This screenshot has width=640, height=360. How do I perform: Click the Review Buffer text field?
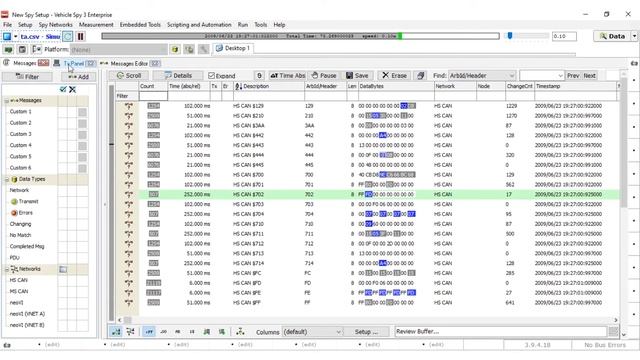point(501,331)
